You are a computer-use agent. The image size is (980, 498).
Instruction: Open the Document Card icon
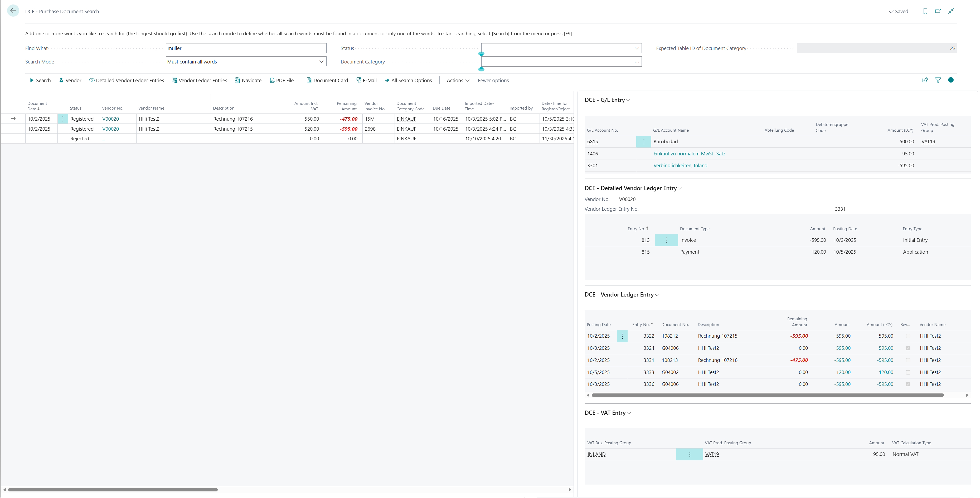point(309,80)
